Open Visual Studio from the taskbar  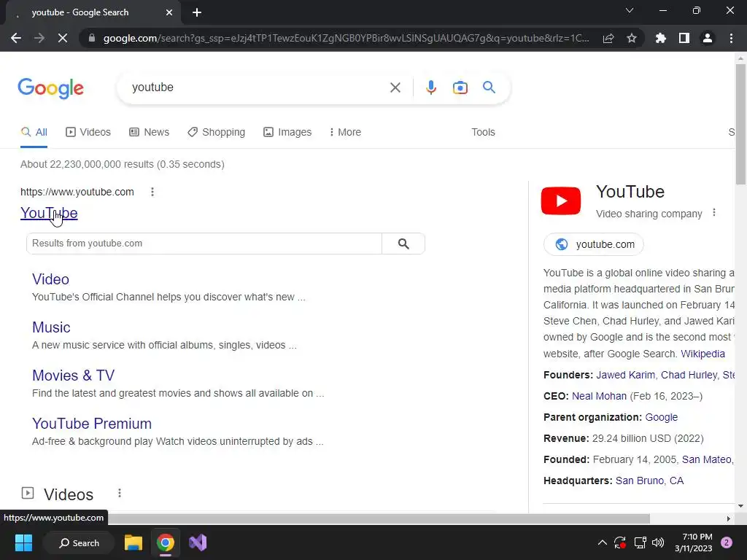tap(198, 542)
